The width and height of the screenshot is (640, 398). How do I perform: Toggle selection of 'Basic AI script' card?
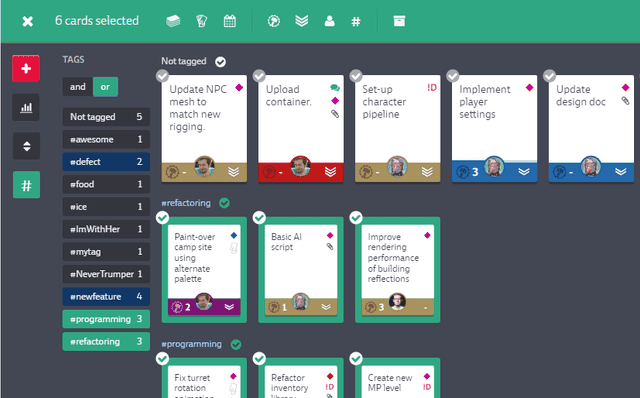(259, 218)
